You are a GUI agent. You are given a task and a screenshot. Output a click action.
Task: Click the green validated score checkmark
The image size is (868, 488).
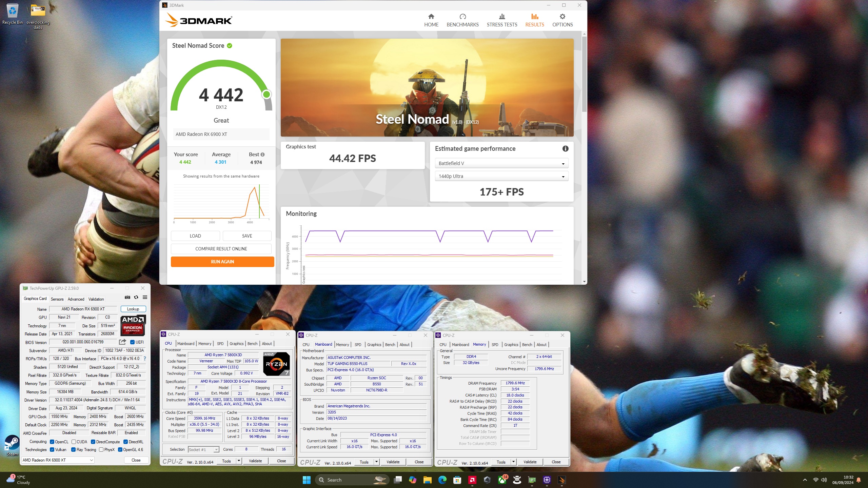tap(230, 45)
